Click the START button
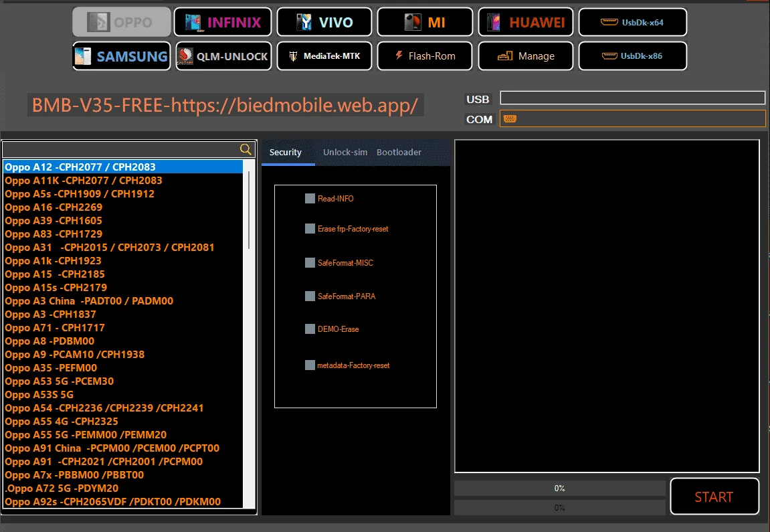Screen dimensions: 770x532 (714, 497)
